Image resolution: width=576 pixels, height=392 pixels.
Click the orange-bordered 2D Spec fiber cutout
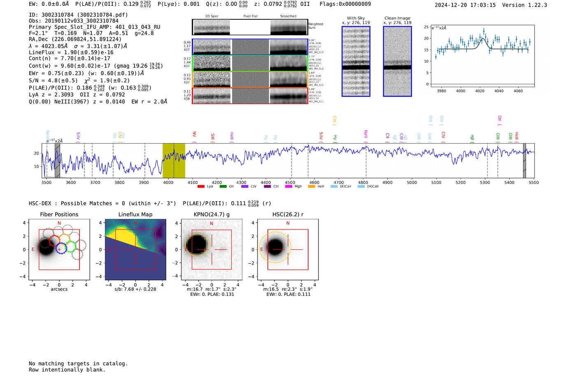pyautogui.click(x=212, y=79)
